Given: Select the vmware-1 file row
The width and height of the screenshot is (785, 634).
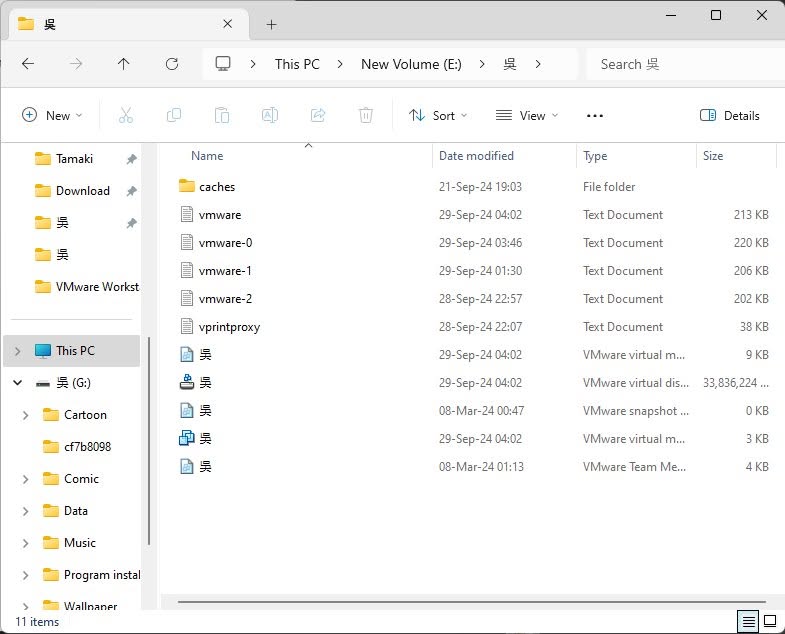Looking at the screenshot, I should (x=473, y=271).
